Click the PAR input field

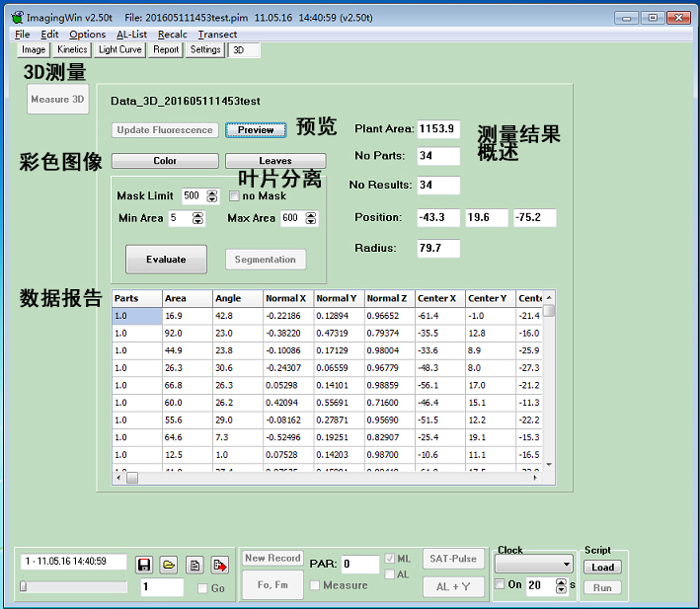360,565
